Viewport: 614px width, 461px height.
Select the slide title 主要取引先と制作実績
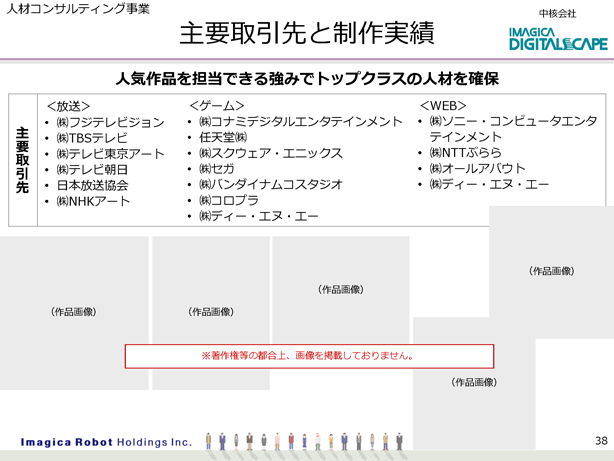pyautogui.click(x=307, y=33)
